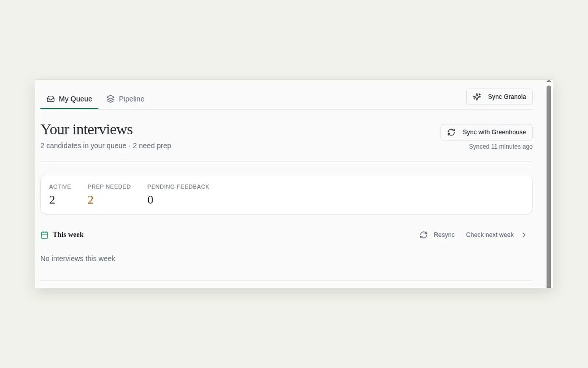
Task: Click the This week heading
Action: coord(68,235)
